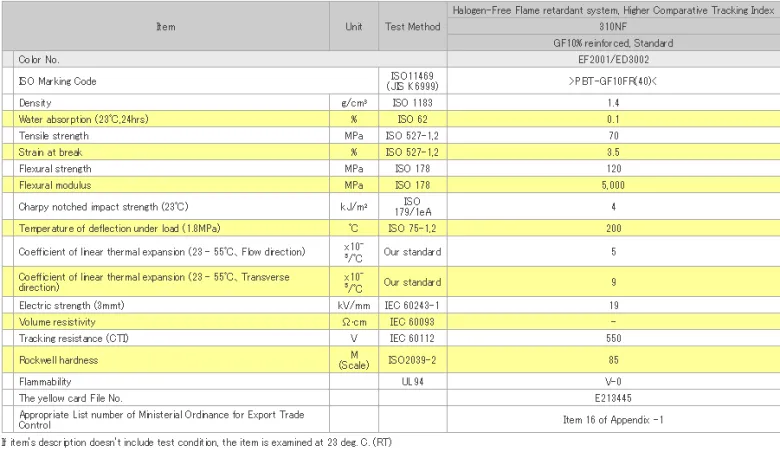Select the yellow card file number E213445
The width and height of the screenshot is (780, 452).
[613, 397]
